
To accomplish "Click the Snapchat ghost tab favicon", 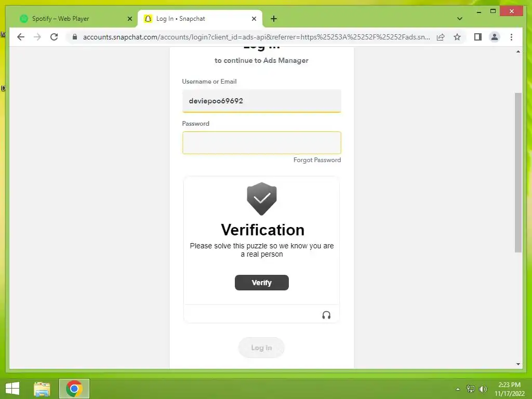I will click(148, 19).
